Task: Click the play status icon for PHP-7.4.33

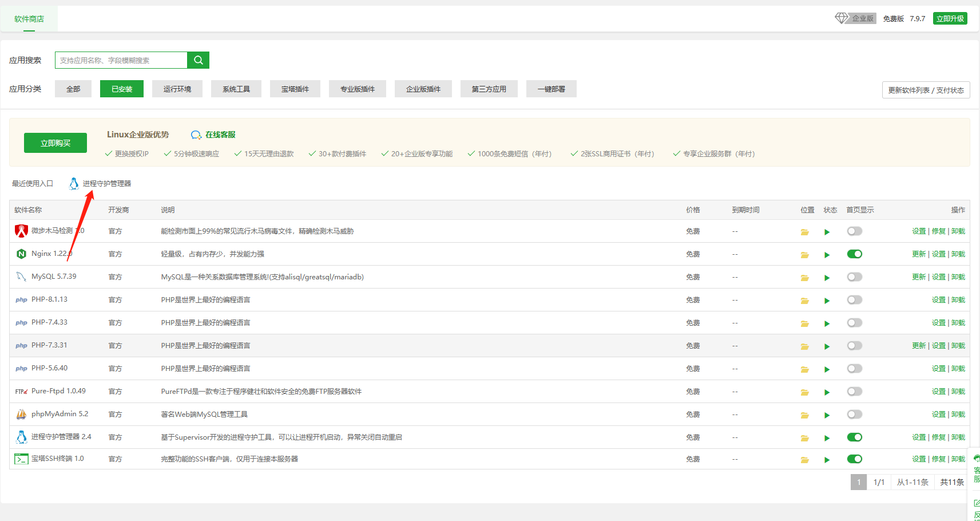Action: tap(827, 323)
